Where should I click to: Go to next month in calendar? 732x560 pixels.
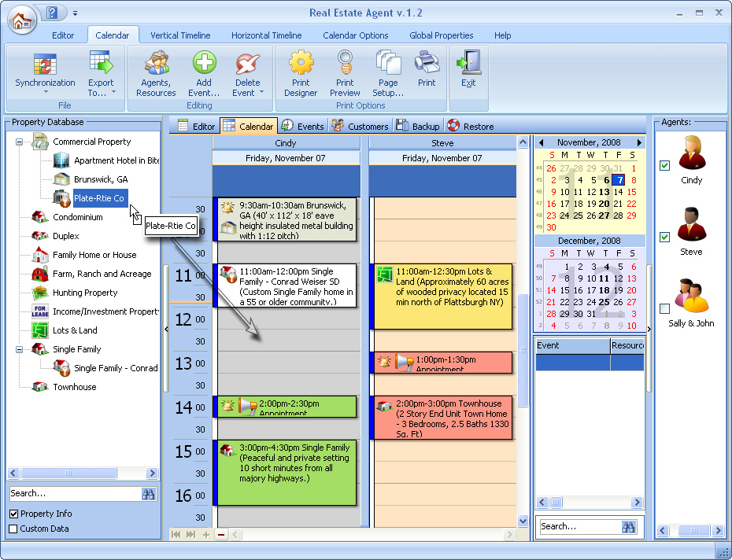pos(639,142)
